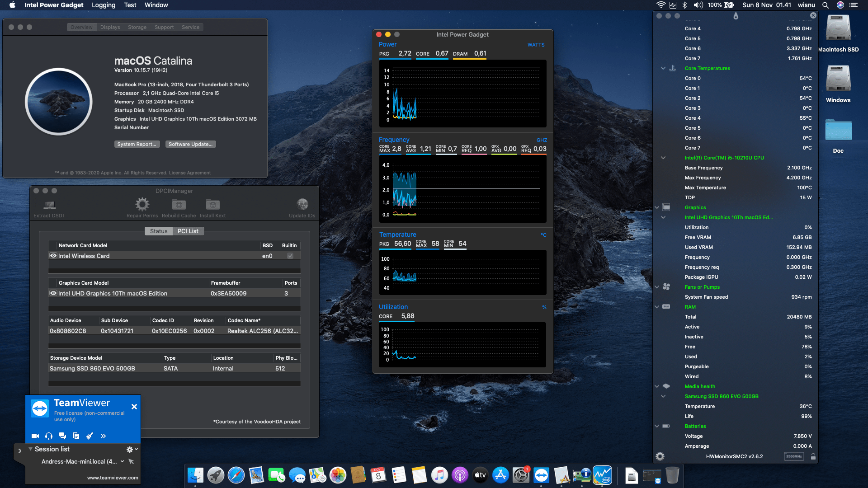Click the Repair Perms gear icon
The width and height of the screenshot is (868, 488).
[142, 204]
